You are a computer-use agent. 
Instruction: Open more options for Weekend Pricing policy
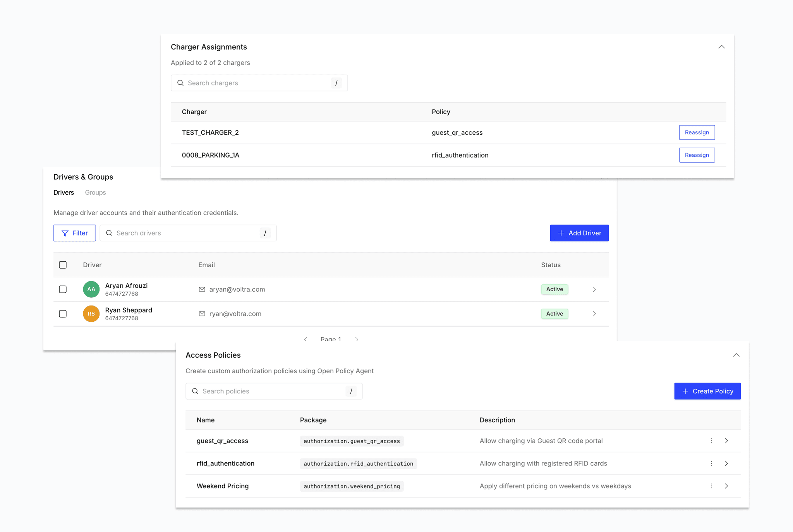[x=711, y=486]
